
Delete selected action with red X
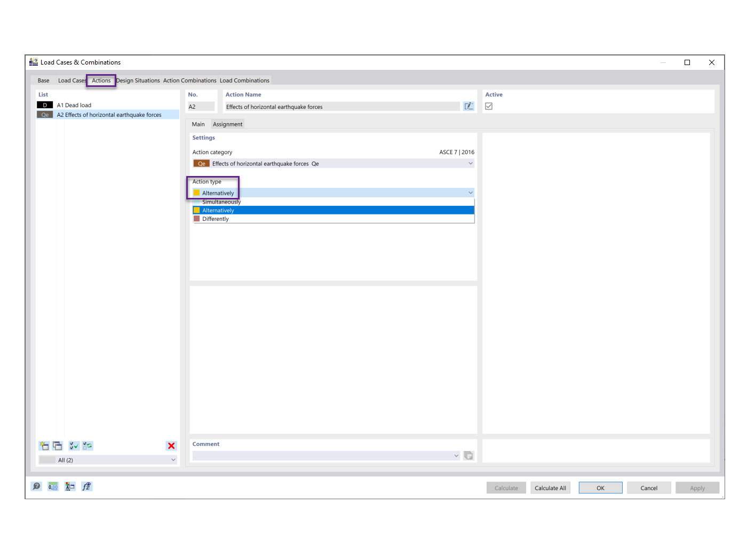(x=171, y=446)
